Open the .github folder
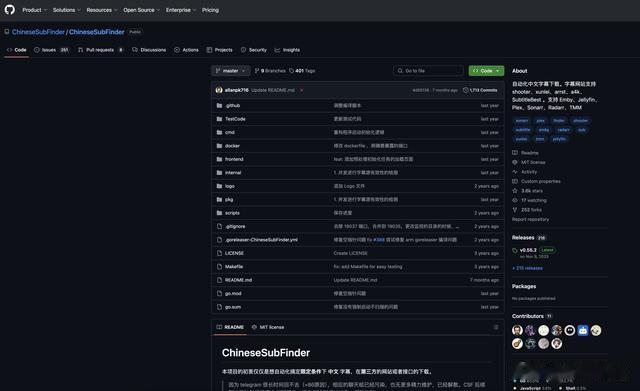The height and width of the screenshot is (391, 640). point(232,105)
